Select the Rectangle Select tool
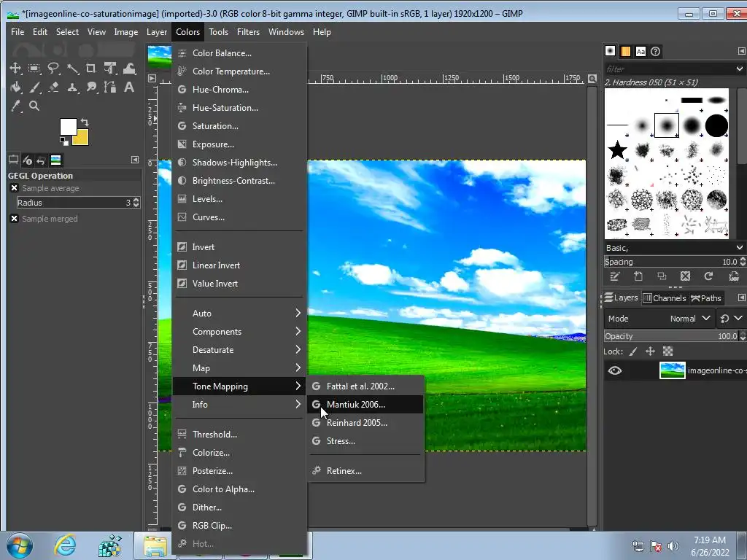Image resolution: width=747 pixels, height=560 pixels. 34,68
